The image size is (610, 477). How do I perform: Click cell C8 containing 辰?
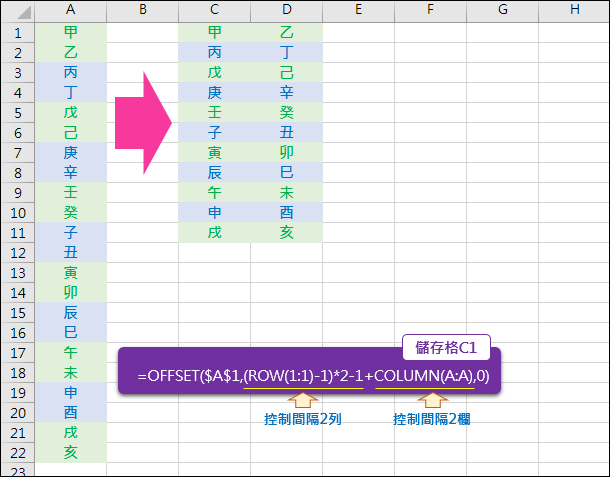click(x=214, y=172)
